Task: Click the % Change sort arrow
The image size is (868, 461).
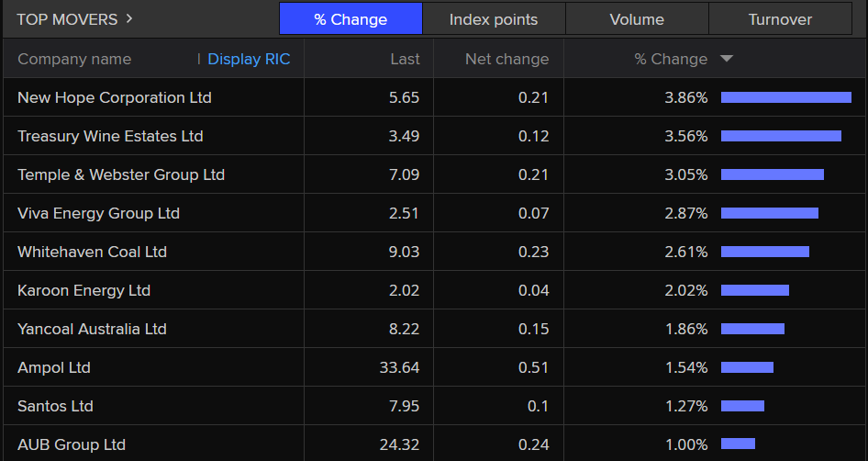Action: click(x=727, y=59)
